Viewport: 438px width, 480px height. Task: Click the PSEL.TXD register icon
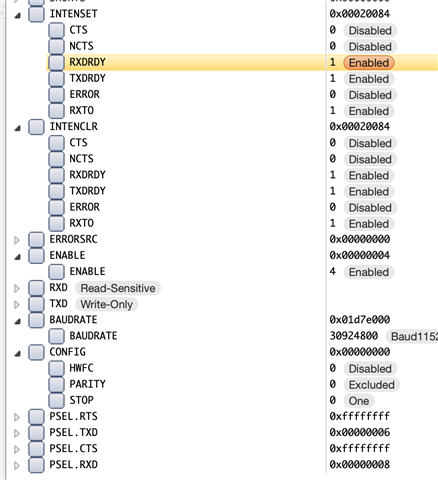tap(36, 433)
